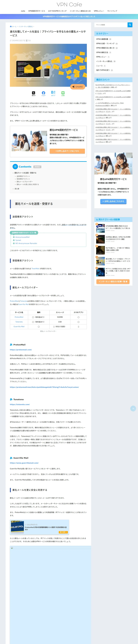The image size is (138, 644).
Task: Open the note menu item
Action: [23, 11]
